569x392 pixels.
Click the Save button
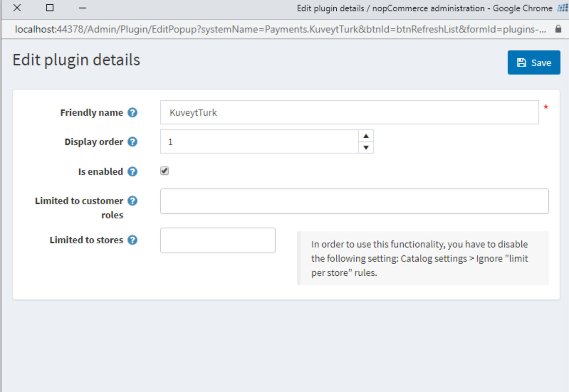pos(534,63)
